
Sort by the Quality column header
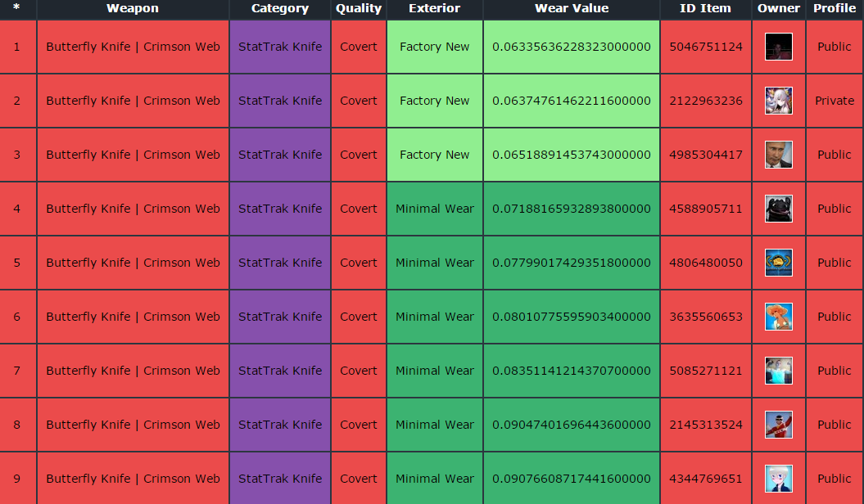(359, 8)
